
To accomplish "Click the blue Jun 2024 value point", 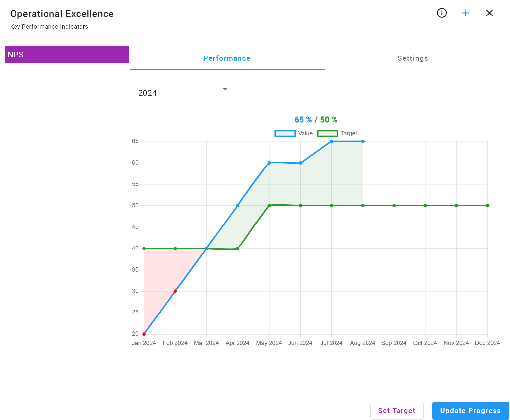I will [x=300, y=163].
